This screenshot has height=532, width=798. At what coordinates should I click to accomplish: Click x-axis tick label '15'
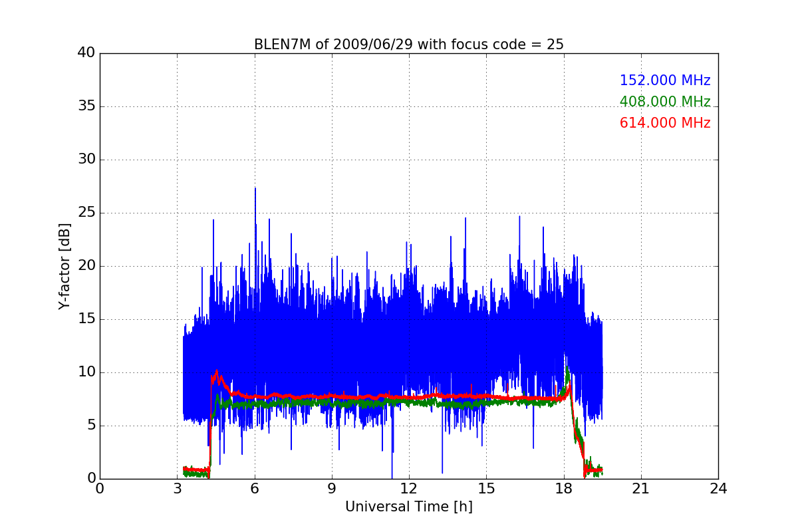point(486,489)
